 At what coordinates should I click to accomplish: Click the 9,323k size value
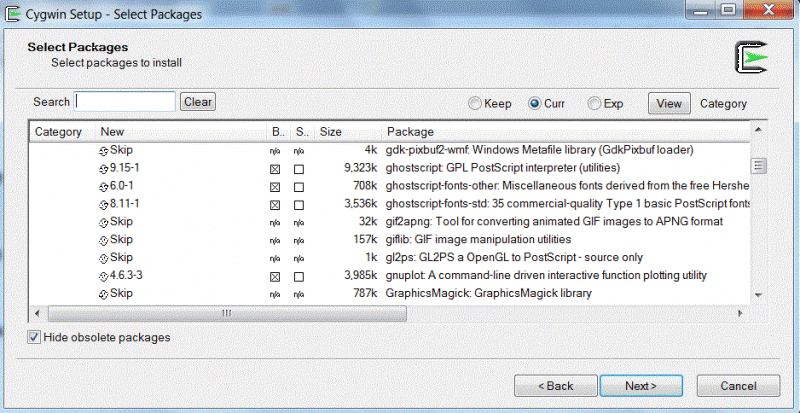pyautogui.click(x=360, y=168)
